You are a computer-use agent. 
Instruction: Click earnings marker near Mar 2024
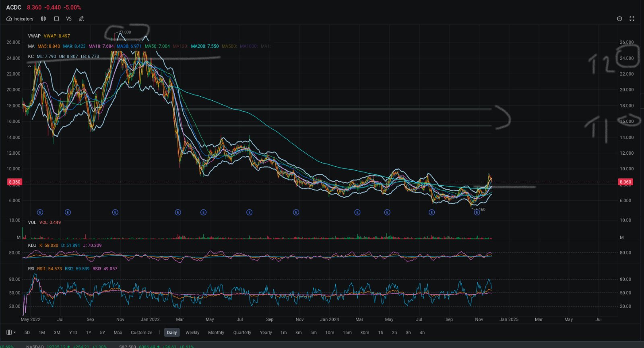pos(357,212)
